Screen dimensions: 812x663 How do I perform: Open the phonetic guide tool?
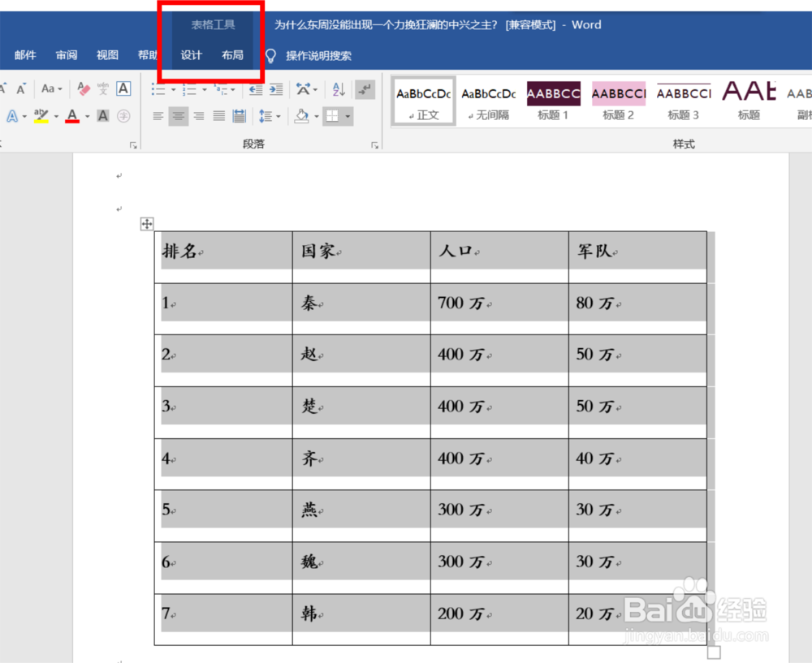pyautogui.click(x=104, y=88)
